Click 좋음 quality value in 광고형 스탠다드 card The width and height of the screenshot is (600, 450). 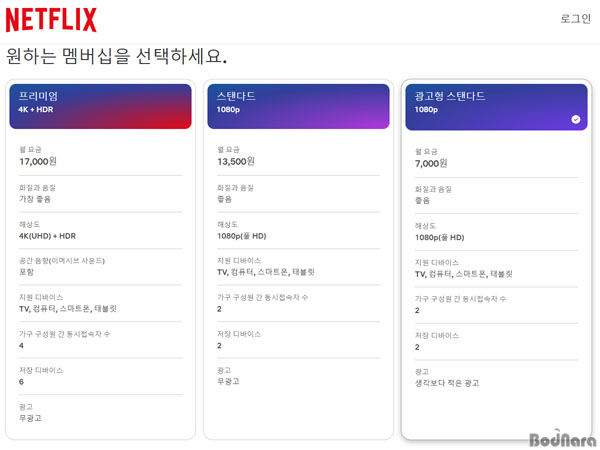tap(422, 201)
